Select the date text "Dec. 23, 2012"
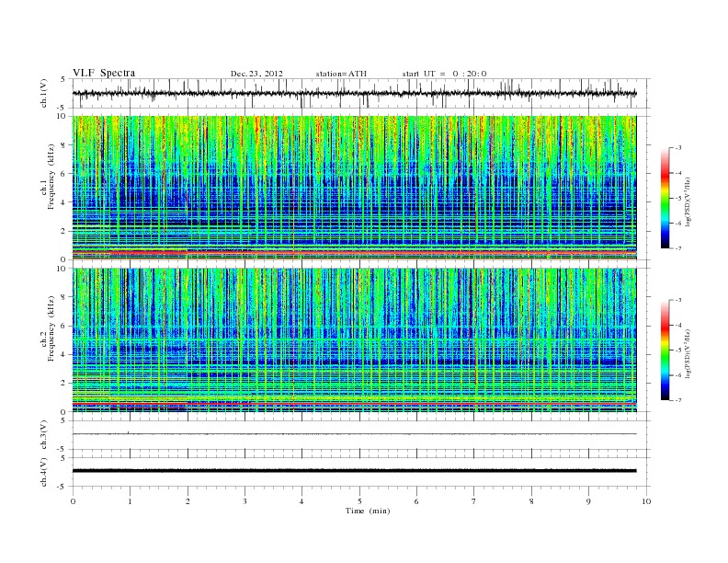 (256, 74)
